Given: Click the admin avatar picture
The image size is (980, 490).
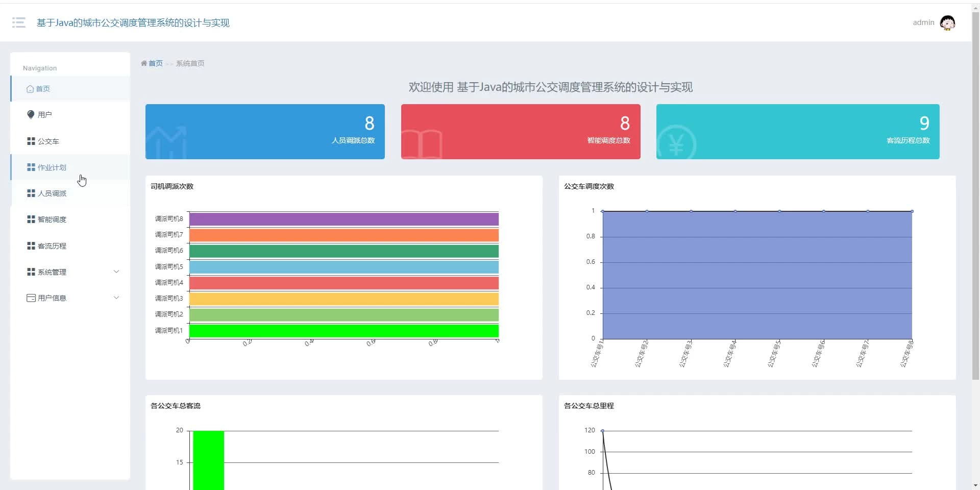Looking at the screenshot, I should click(x=947, y=22).
